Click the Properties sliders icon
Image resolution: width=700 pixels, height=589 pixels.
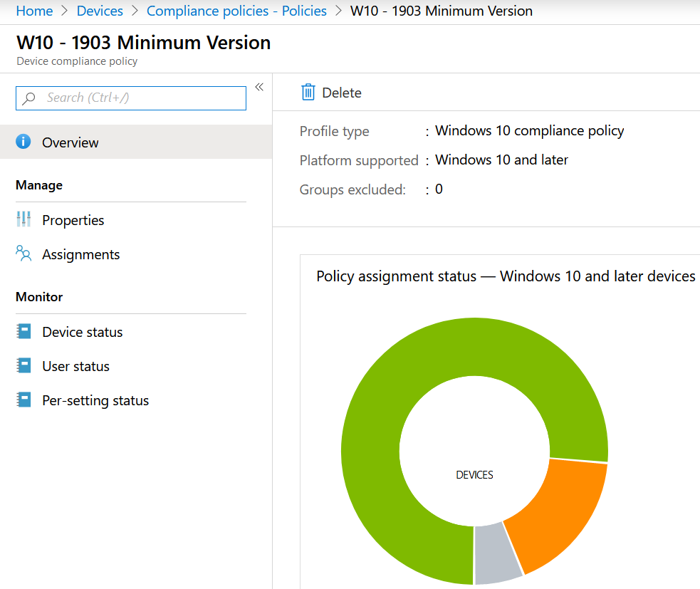[23, 219]
